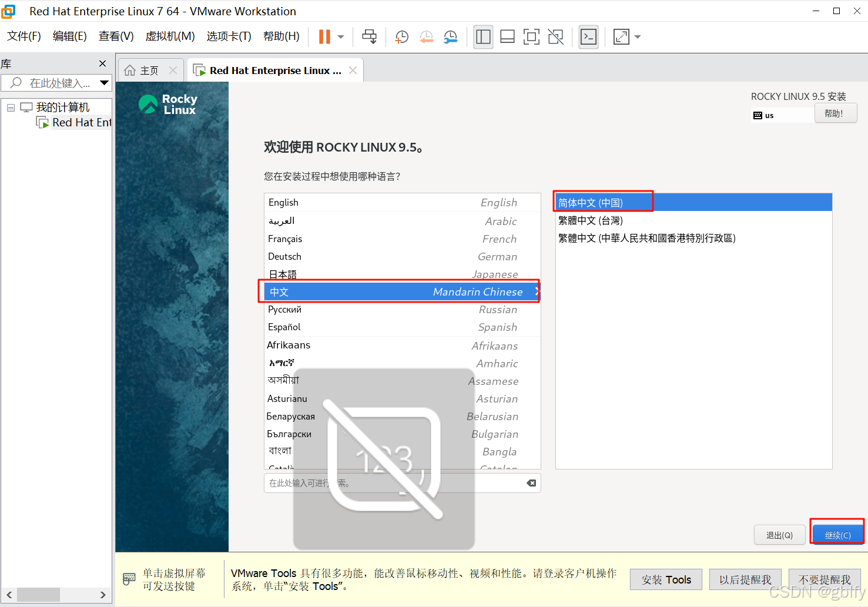Select 中文 Mandarin Chinese row

pyautogui.click(x=403, y=291)
